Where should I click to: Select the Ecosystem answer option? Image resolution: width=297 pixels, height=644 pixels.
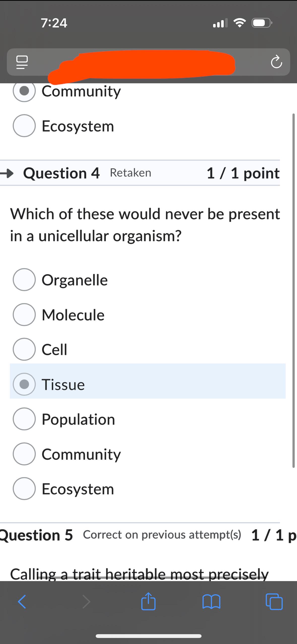point(24,489)
